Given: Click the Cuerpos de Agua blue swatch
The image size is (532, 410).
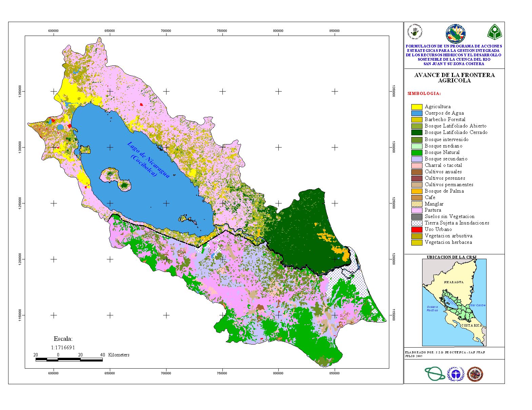Looking at the screenshot, I should 416,113.
